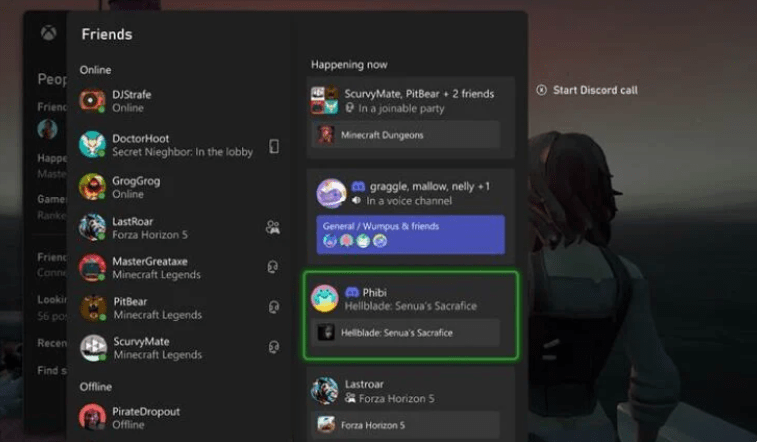The image size is (757, 442).
Task: Click the Xbox logo icon
Action: click(x=48, y=33)
